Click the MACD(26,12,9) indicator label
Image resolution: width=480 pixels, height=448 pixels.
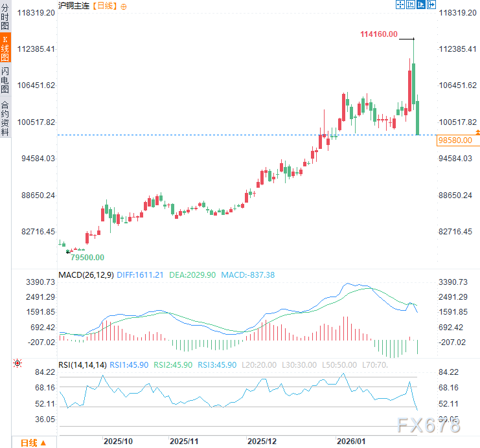click(86, 275)
